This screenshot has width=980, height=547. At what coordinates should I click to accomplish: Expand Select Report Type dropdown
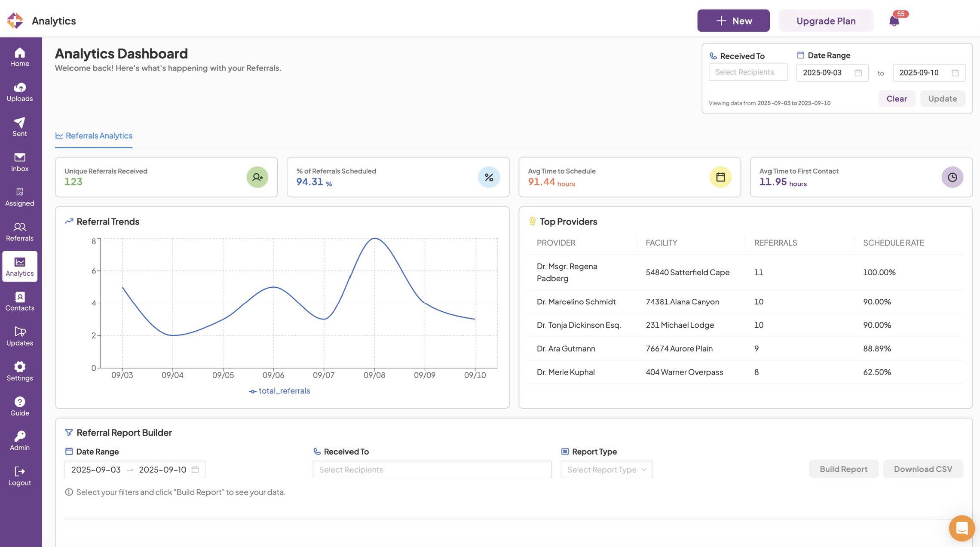(x=606, y=470)
